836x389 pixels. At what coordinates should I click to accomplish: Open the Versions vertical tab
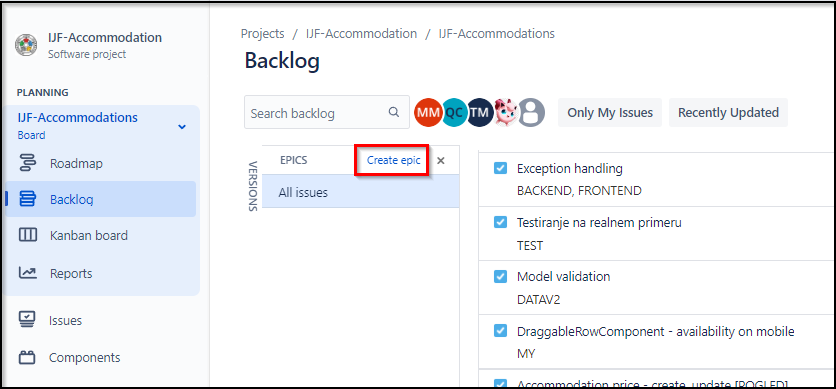[x=253, y=186]
